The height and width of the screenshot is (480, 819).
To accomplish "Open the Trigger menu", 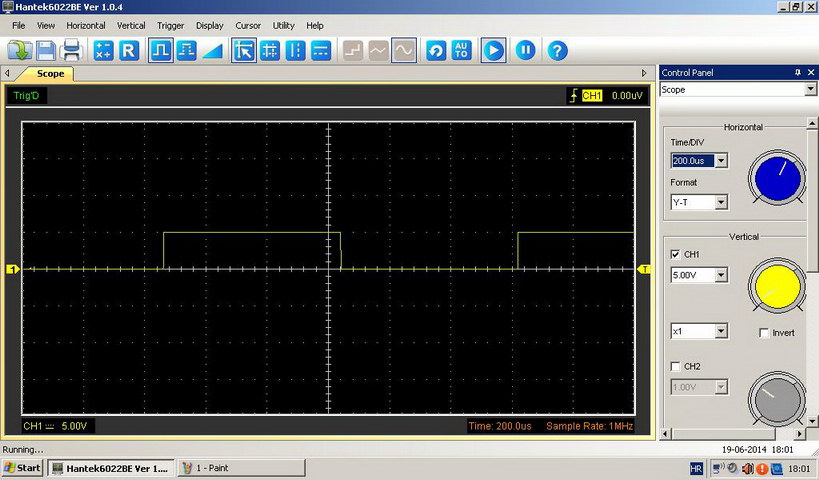I will pos(170,25).
